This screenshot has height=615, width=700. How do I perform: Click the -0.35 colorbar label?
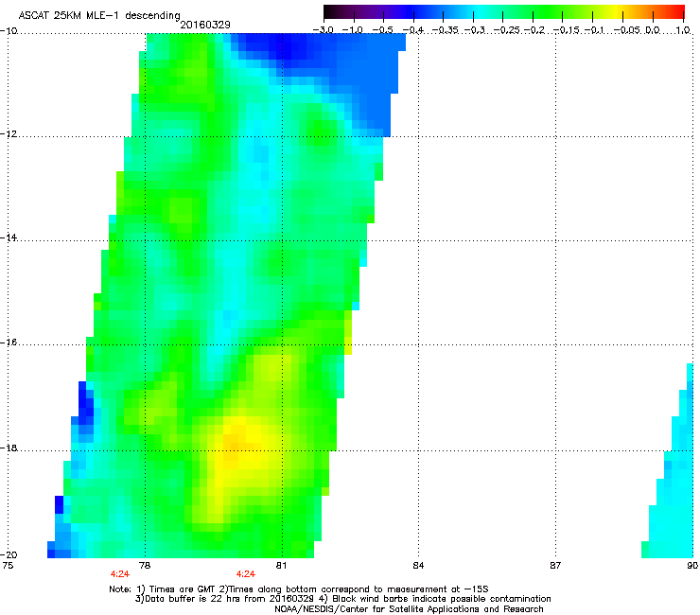coord(445,30)
